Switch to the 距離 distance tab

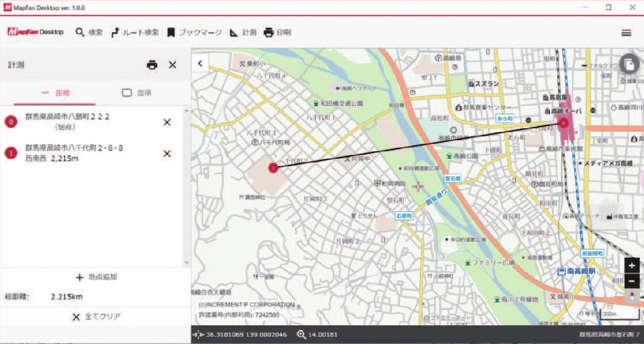coord(55,92)
